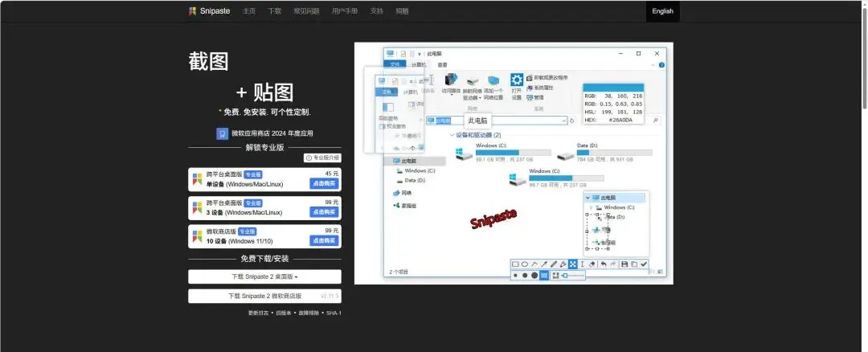Click the Snipaste logo in the navbar
Viewport: 868px width, 352px height.
[x=209, y=11]
